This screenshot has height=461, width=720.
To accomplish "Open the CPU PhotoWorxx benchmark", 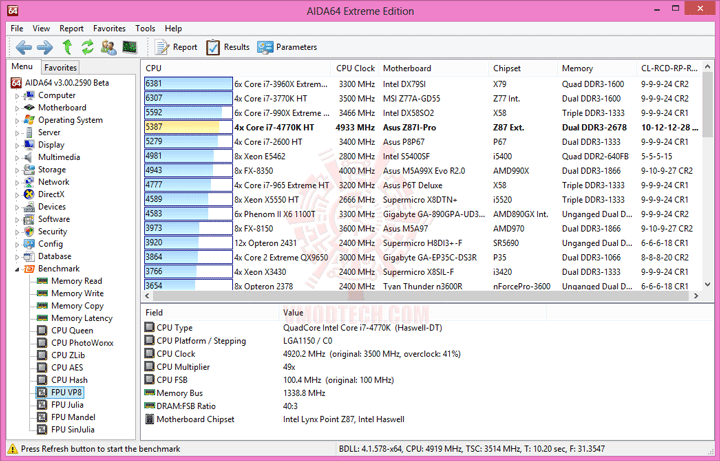I will (82, 343).
